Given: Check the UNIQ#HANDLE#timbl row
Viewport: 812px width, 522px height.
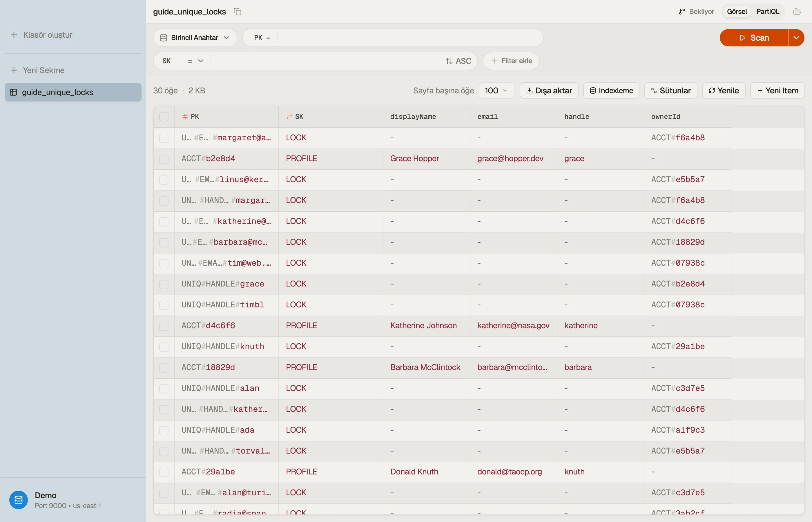Looking at the screenshot, I should pyautogui.click(x=164, y=305).
